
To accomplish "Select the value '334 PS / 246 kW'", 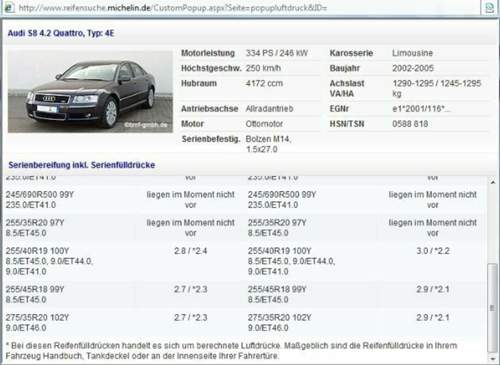I will 277,53.
